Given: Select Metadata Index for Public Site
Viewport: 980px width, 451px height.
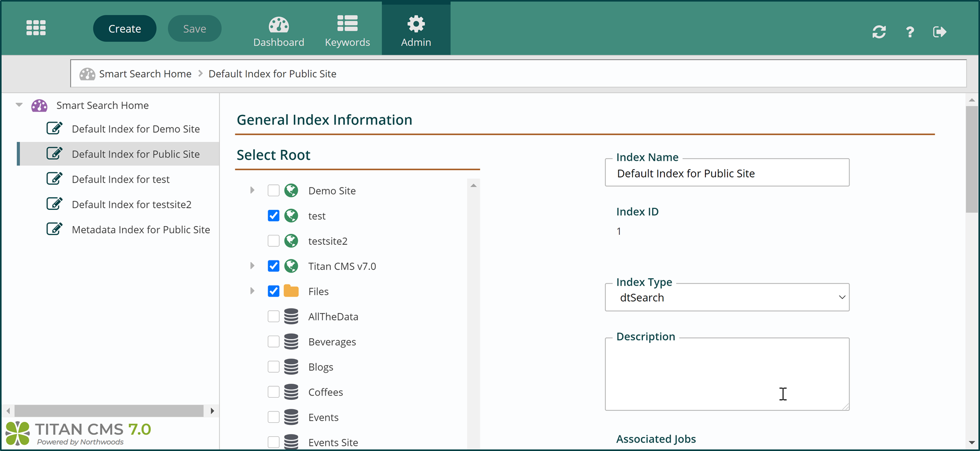Looking at the screenshot, I should [141, 230].
